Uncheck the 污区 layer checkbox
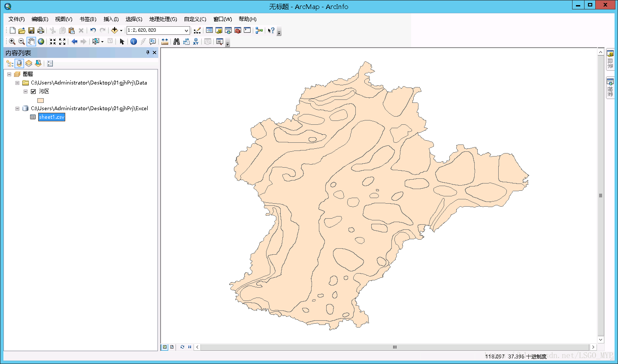Image resolution: width=618 pixels, height=364 pixels. 33,91
